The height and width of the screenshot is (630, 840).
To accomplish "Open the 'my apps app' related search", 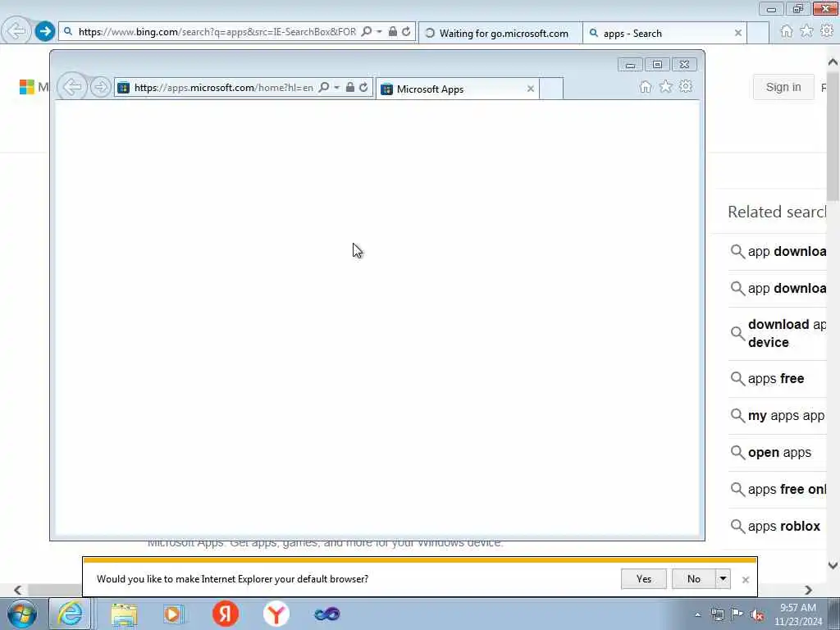I will (x=777, y=416).
